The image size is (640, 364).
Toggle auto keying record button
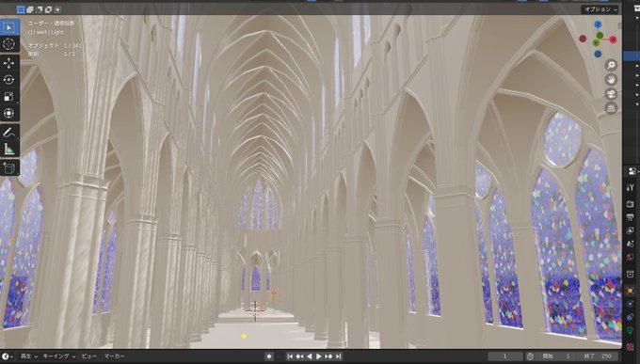pos(268,356)
